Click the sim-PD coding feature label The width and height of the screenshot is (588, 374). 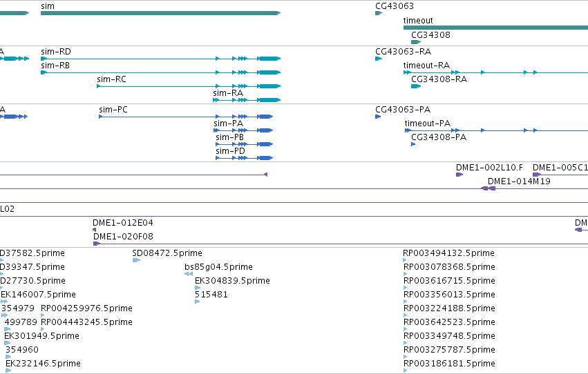pyautogui.click(x=230, y=151)
